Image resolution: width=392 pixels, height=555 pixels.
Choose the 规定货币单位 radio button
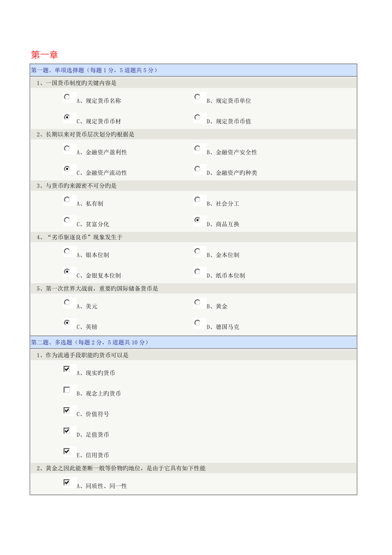[197, 97]
